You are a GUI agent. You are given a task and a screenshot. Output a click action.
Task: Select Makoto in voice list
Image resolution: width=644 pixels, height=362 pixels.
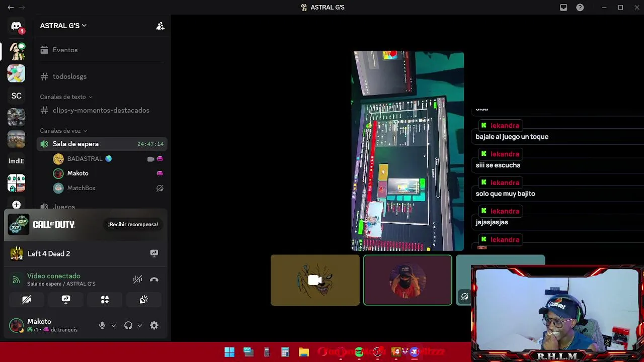(77, 173)
